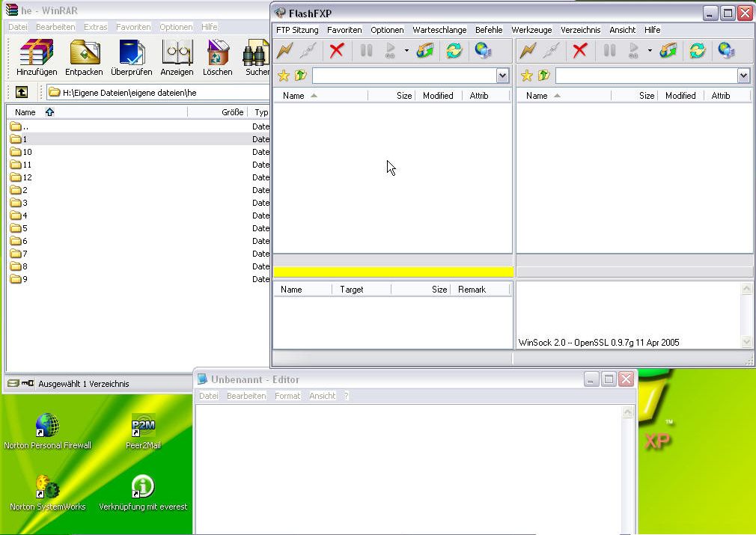The height and width of the screenshot is (535, 756).
Task: Click left-pane refresh arrows icon
Action: tap(454, 50)
